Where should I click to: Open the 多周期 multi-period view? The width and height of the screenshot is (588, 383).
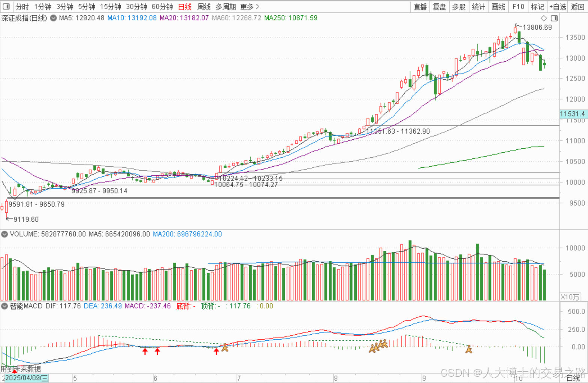[x=226, y=7]
